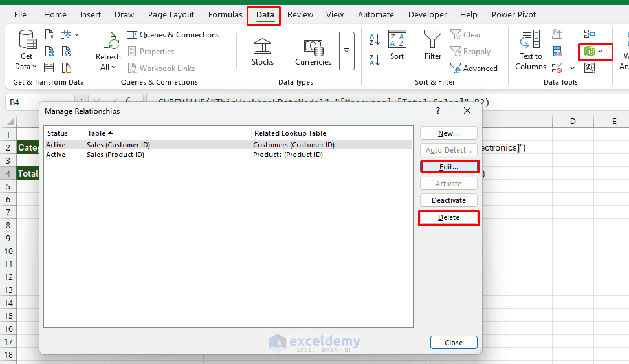
Task: Switch to the View tab
Action: 335,15
